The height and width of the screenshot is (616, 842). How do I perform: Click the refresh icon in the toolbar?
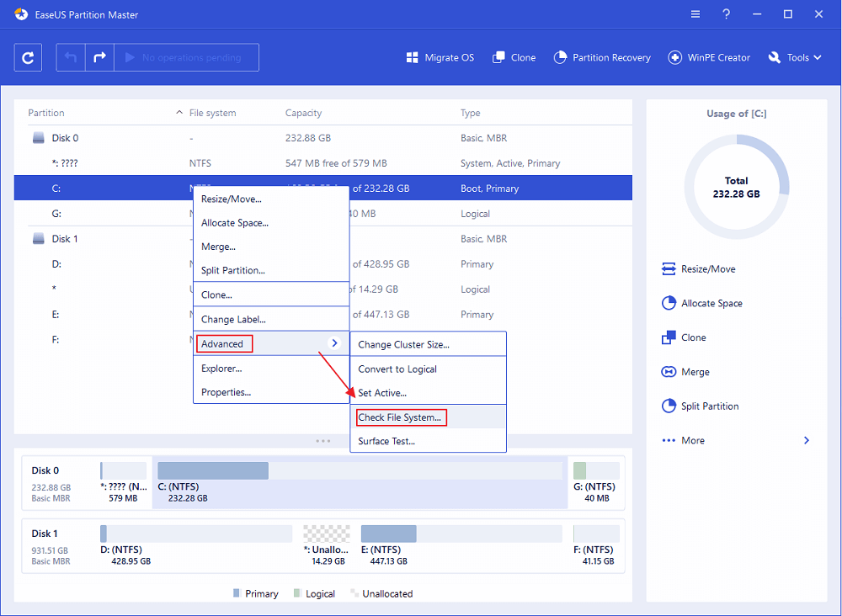pos(29,57)
